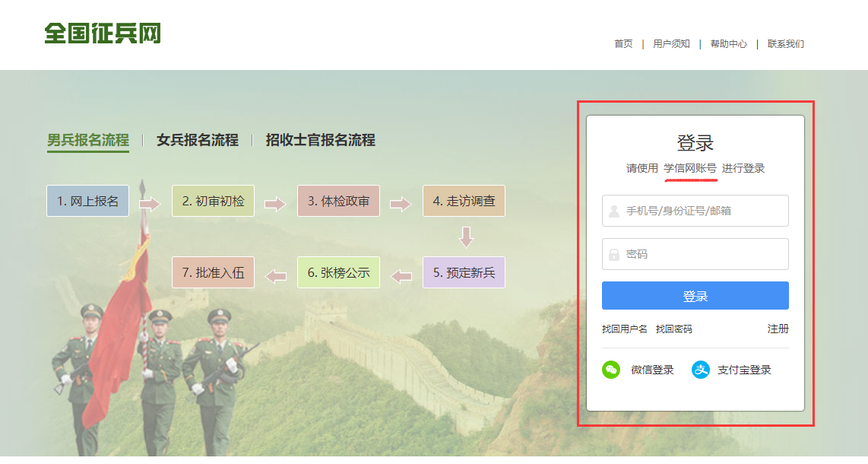Click the 1. 网上报名 step box
This screenshot has height=464, width=868.
[x=87, y=202]
